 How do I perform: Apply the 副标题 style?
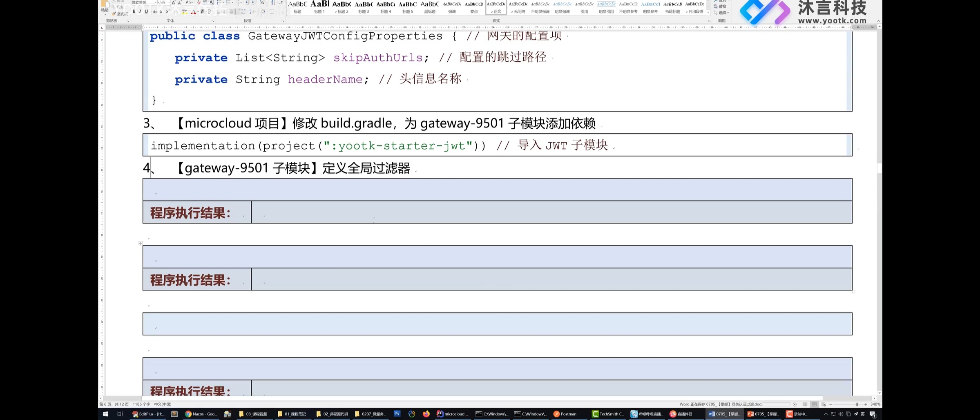[430, 7]
